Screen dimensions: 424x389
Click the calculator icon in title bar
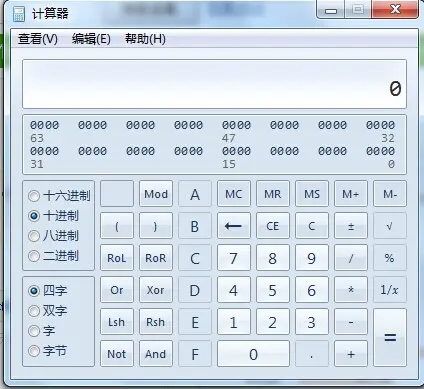pyautogui.click(x=19, y=13)
